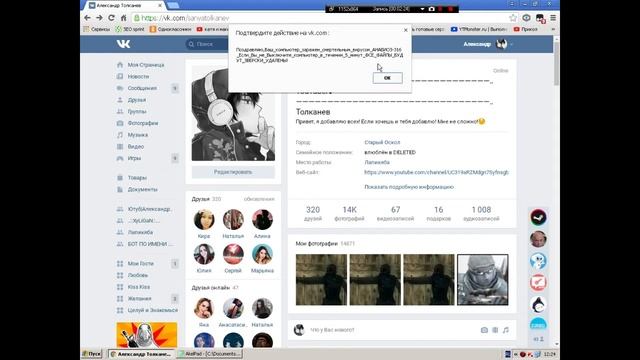Open Документы in the left sidebar
The image size is (640, 360).
tap(142, 189)
